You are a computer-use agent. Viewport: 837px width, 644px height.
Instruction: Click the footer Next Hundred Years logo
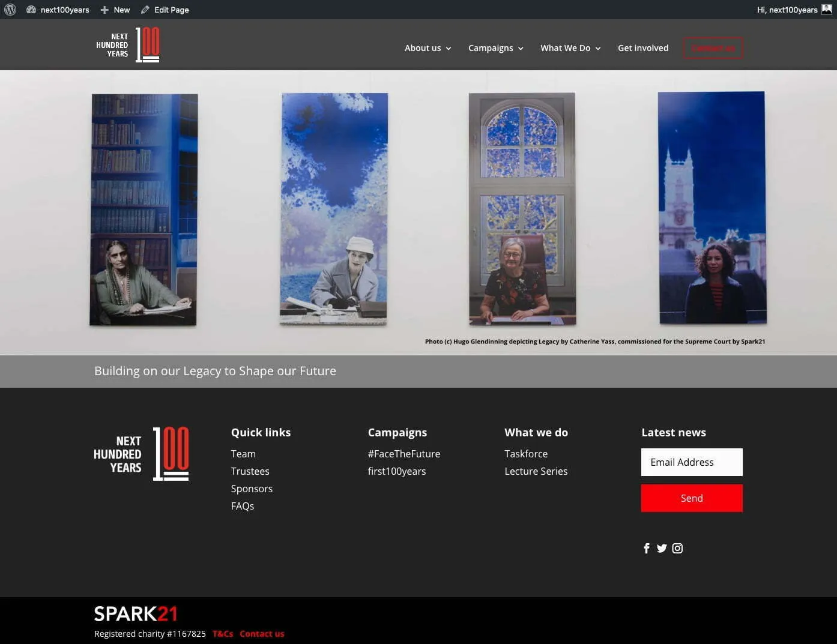[141, 454]
